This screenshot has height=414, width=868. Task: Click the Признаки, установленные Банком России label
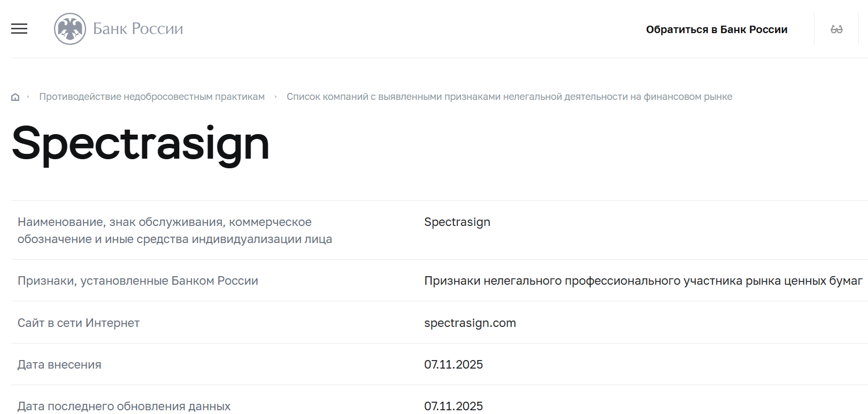point(139,280)
